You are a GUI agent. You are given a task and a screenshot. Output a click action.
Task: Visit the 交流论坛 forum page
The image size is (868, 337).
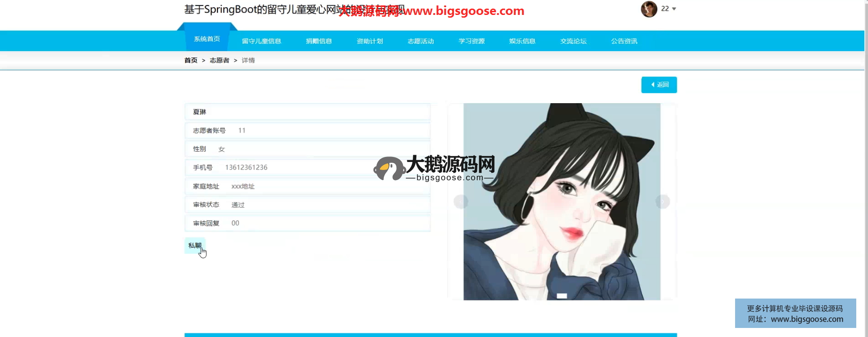(573, 41)
